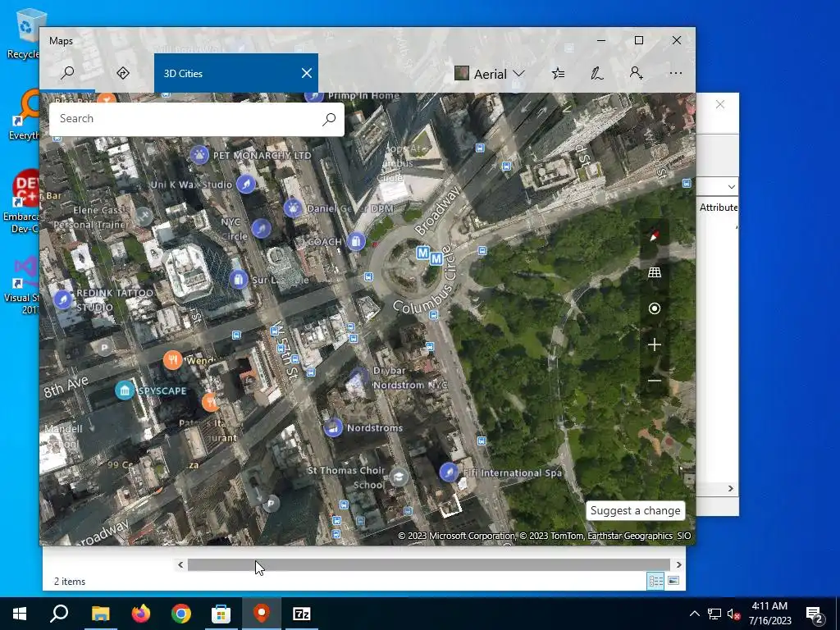Click the 8th Ave street label
Image resolution: width=840 pixels, height=630 pixels.
click(66, 387)
